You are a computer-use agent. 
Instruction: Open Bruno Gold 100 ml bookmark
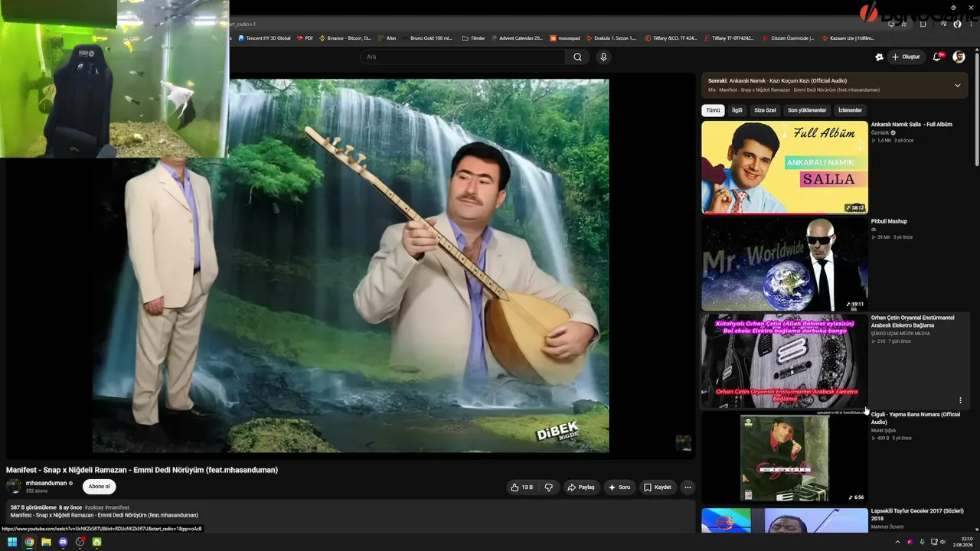427,37
